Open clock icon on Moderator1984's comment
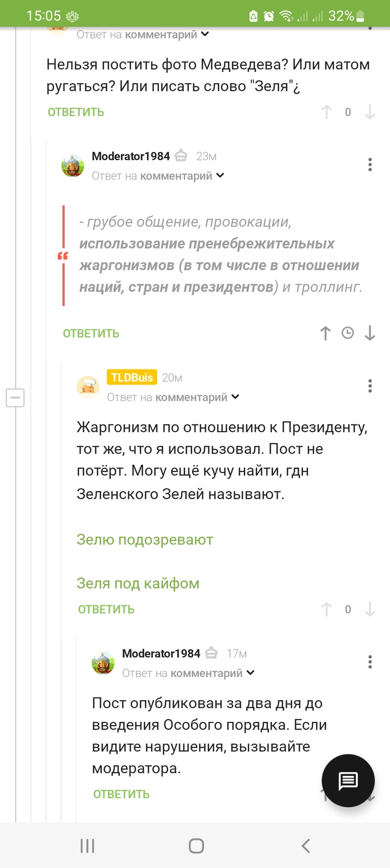The image size is (390, 868). 348,334
